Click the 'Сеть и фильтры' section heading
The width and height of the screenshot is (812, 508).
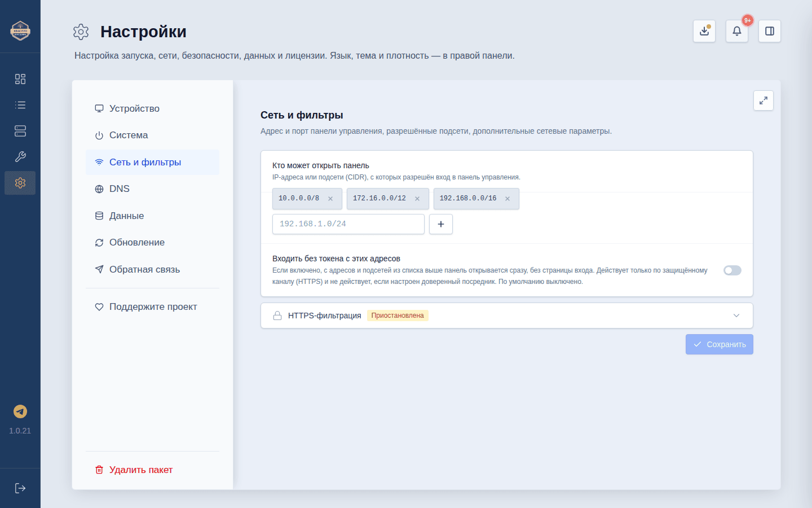coord(302,115)
